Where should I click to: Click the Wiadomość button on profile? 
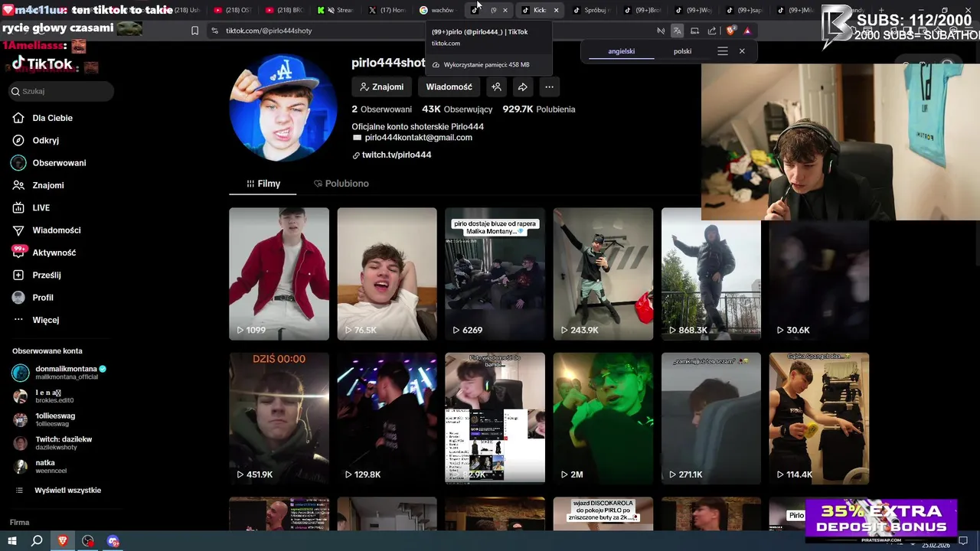(x=449, y=87)
